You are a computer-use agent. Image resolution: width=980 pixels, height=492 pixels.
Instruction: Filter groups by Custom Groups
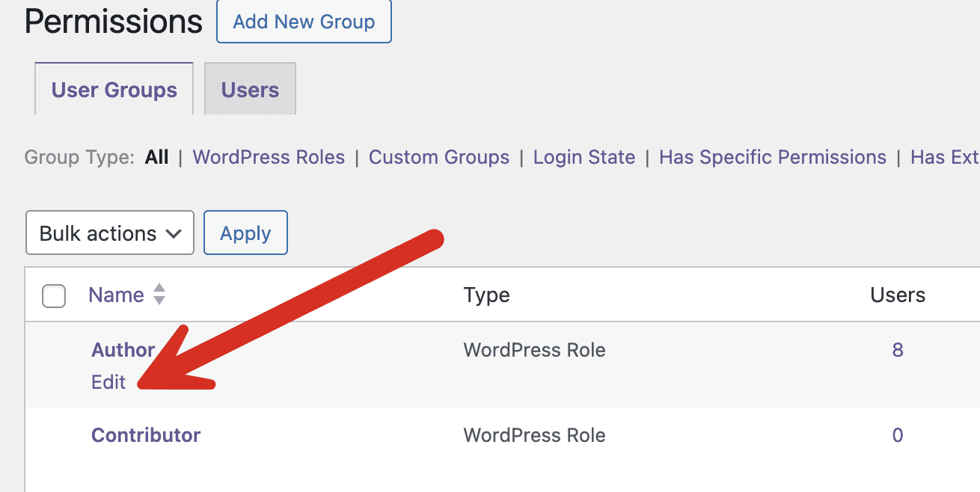(x=439, y=158)
